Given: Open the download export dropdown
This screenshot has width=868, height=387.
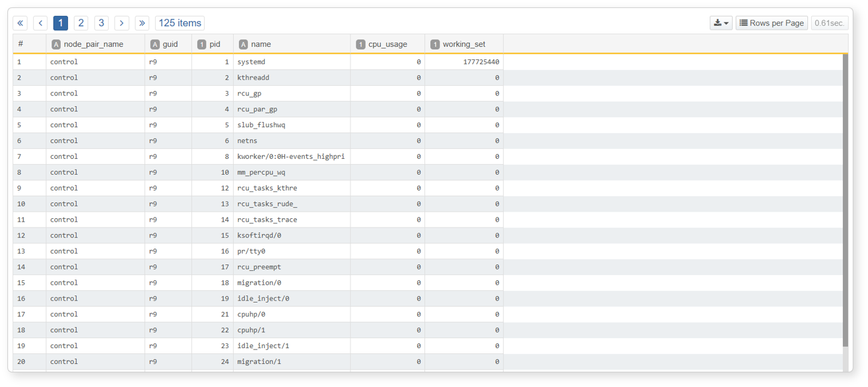Looking at the screenshot, I should click(721, 23).
